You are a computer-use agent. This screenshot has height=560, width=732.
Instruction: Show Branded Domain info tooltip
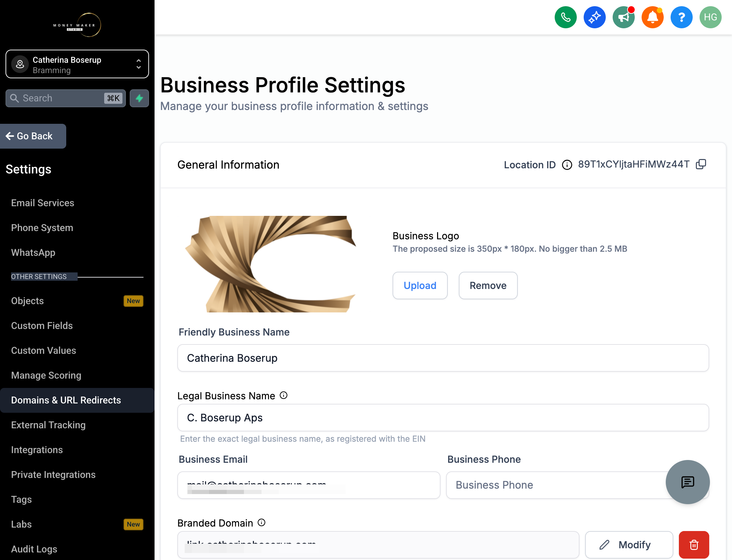(x=262, y=523)
